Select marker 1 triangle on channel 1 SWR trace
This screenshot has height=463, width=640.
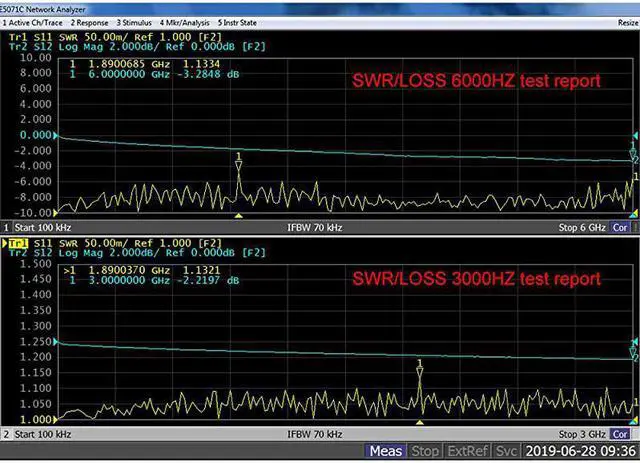pyautogui.click(x=239, y=166)
